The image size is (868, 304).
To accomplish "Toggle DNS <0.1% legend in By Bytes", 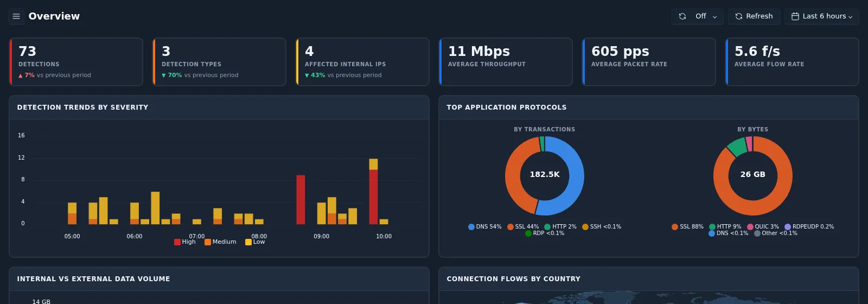I will tap(729, 233).
